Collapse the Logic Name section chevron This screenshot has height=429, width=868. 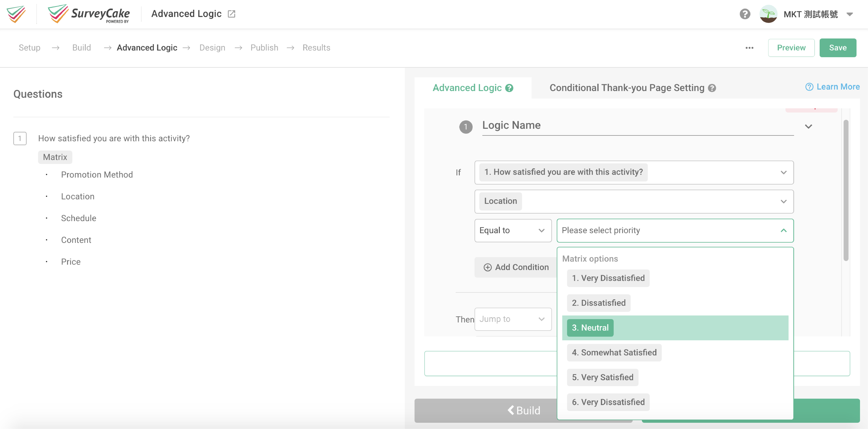click(808, 127)
